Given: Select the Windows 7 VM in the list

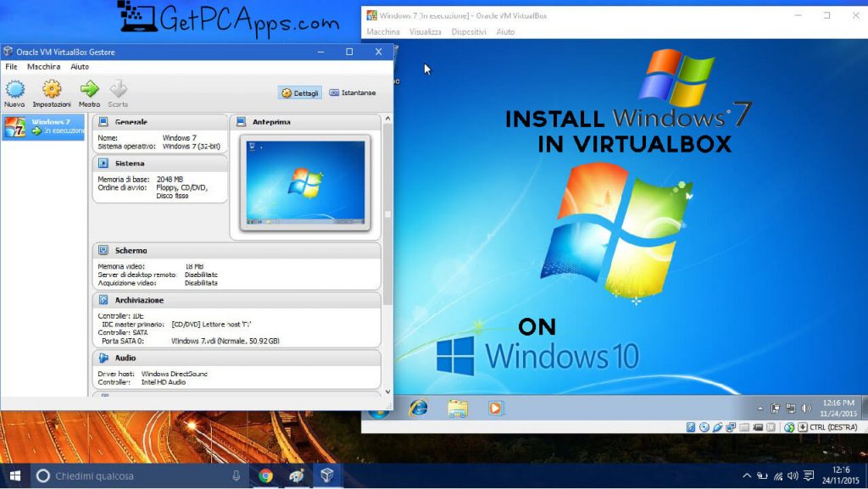Looking at the screenshot, I should [x=42, y=127].
